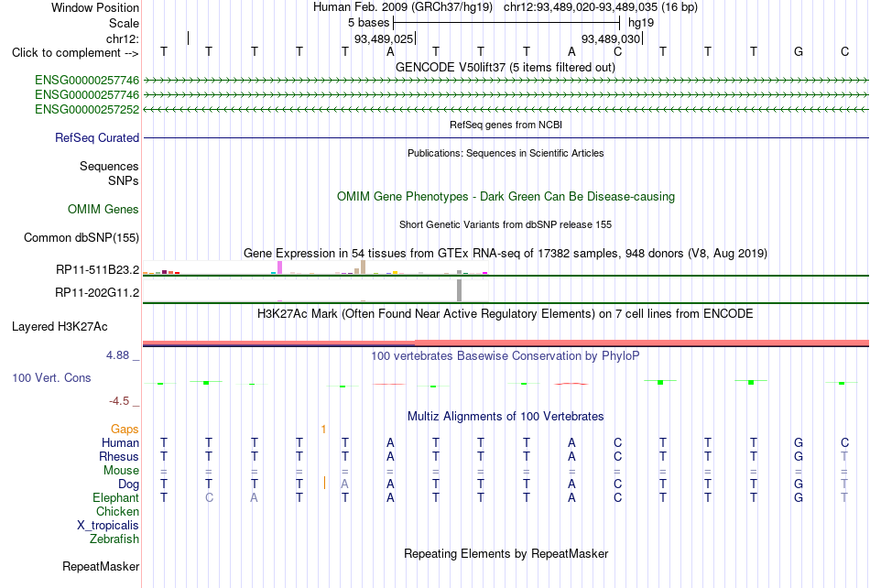Click 'Publications: Sequences in Scientific Articles' title
This screenshot has width=870, height=588.
pos(506,153)
